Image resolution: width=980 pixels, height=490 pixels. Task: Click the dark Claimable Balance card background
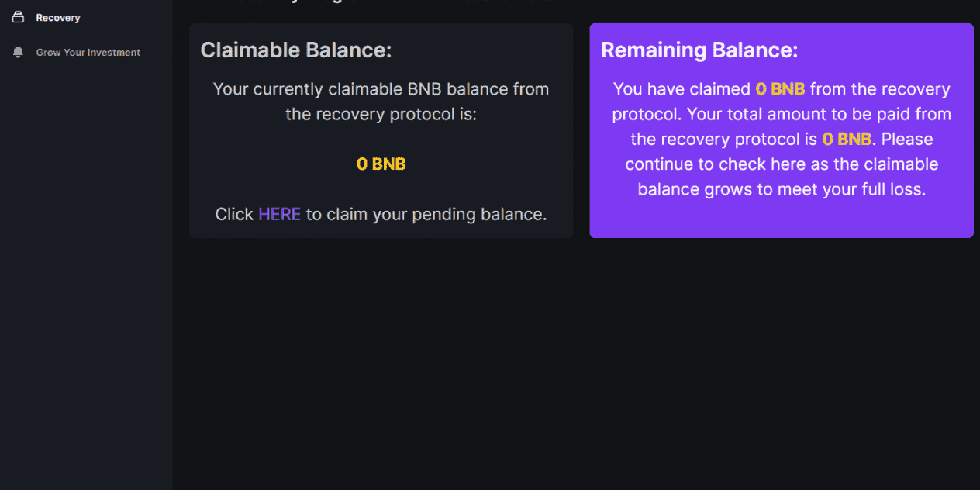(x=381, y=186)
